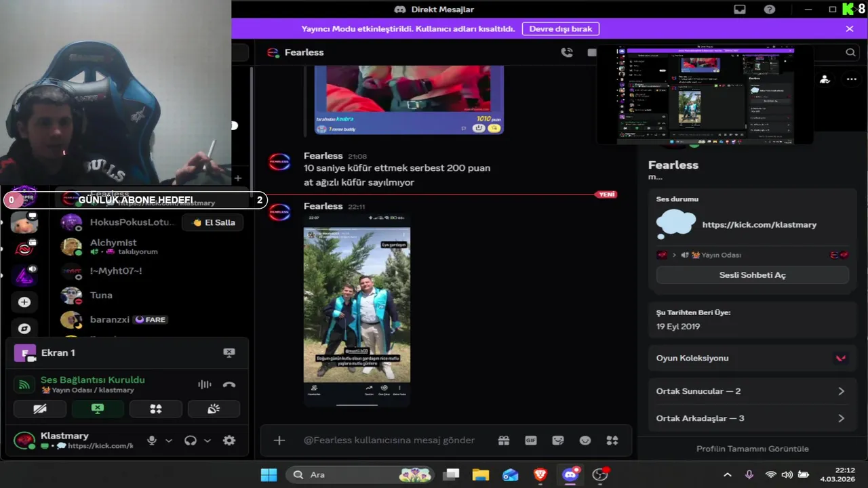Screen dimensions: 868x488
Task: Click the Klastmary user name panel
Action: [x=75, y=441]
